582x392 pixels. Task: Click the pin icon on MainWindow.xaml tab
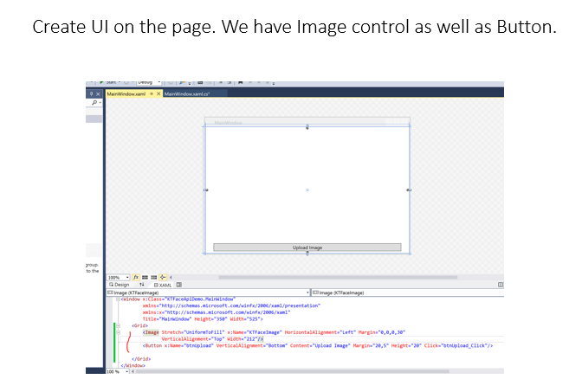pos(152,93)
